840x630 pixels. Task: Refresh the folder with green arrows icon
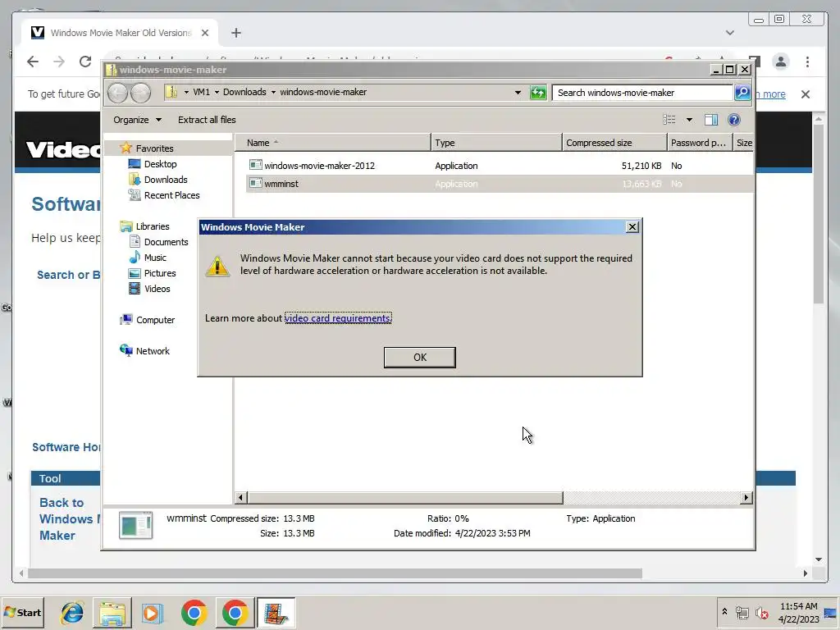click(x=538, y=93)
